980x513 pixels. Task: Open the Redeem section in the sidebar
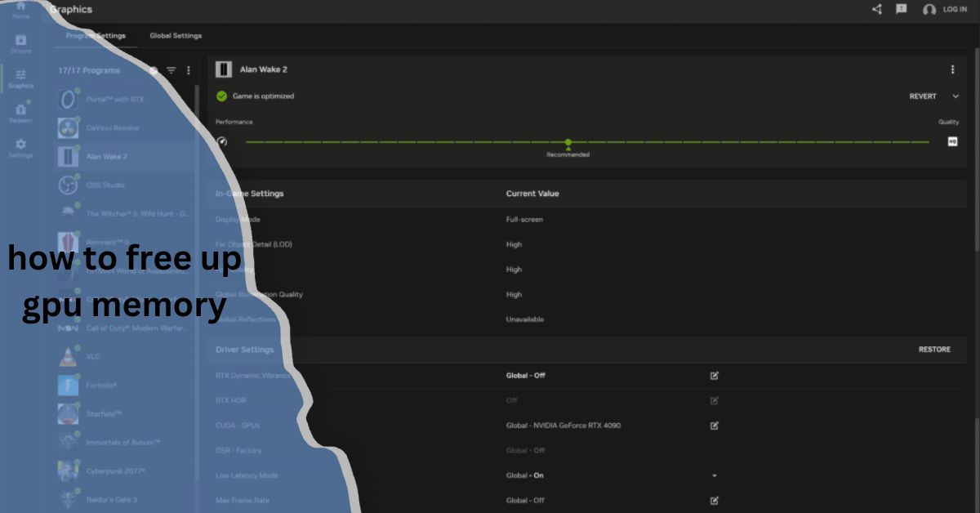[x=20, y=113]
